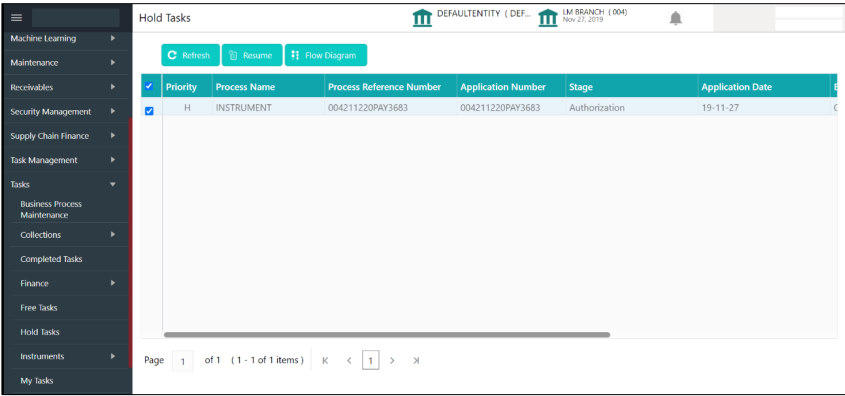Click the LM BRANCH (004) label
The width and height of the screenshot is (845, 396).
(595, 12)
